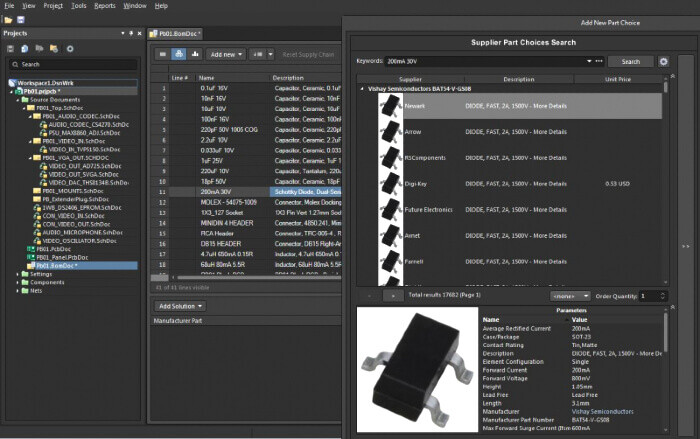This screenshot has height=439, width=700.
Task: Click Reset Supply Chain button
Action: [308, 54]
